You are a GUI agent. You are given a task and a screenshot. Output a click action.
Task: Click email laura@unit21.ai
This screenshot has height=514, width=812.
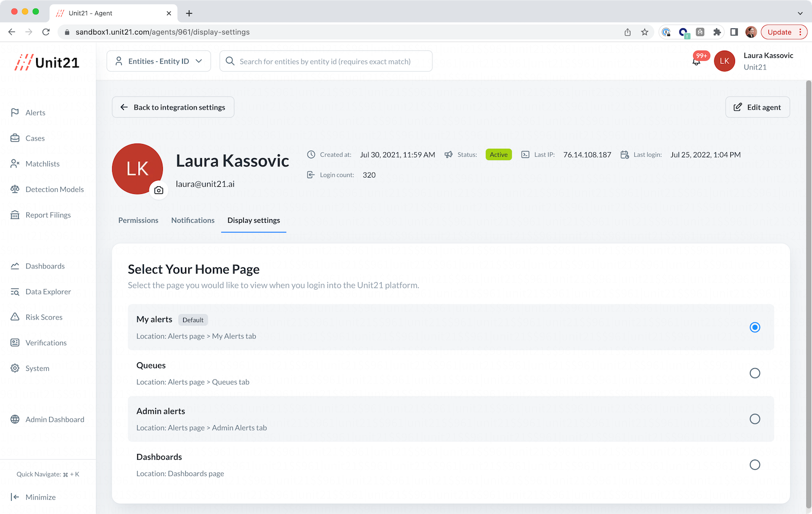click(x=205, y=184)
